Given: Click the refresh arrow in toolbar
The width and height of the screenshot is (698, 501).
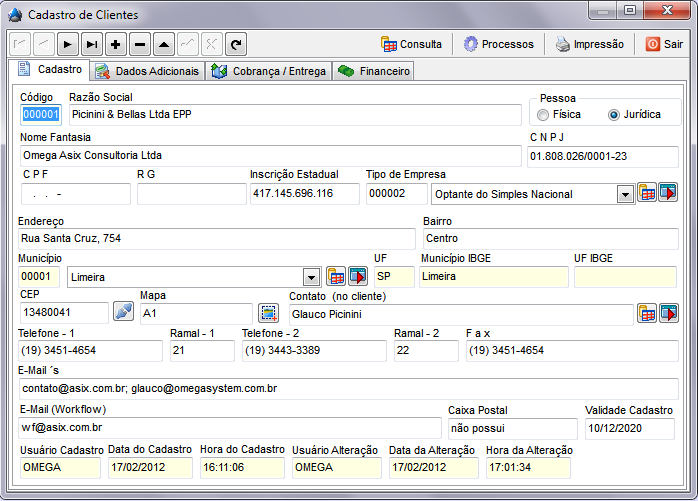Looking at the screenshot, I should pos(236,44).
